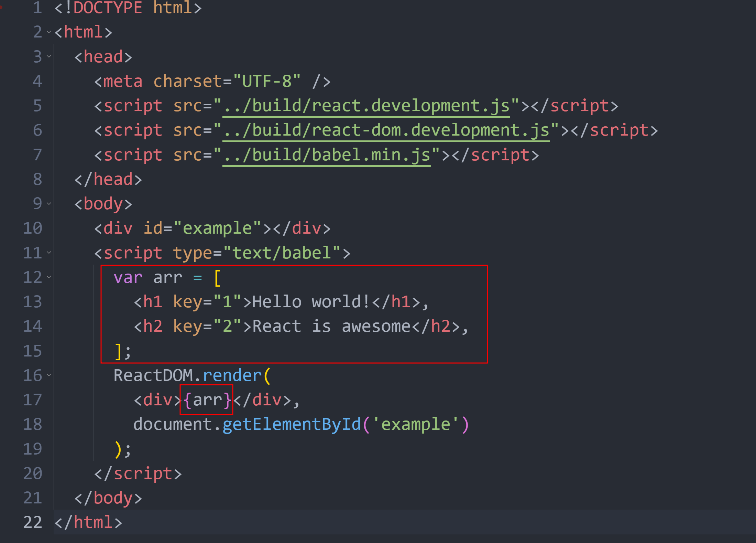Fold the arr array at line 12
The width and height of the screenshot is (756, 543).
(49, 277)
